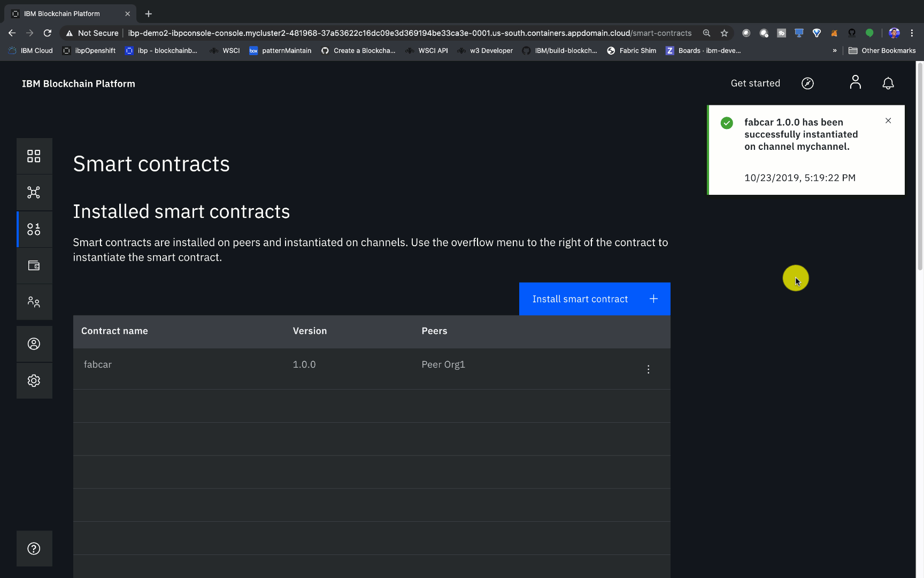Open the Nodes grid icon in sidebar
924x578 pixels.
pyautogui.click(x=34, y=156)
